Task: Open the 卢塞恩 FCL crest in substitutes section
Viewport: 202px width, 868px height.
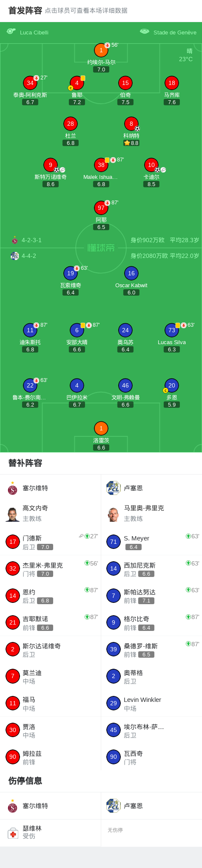Action: pos(114,488)
